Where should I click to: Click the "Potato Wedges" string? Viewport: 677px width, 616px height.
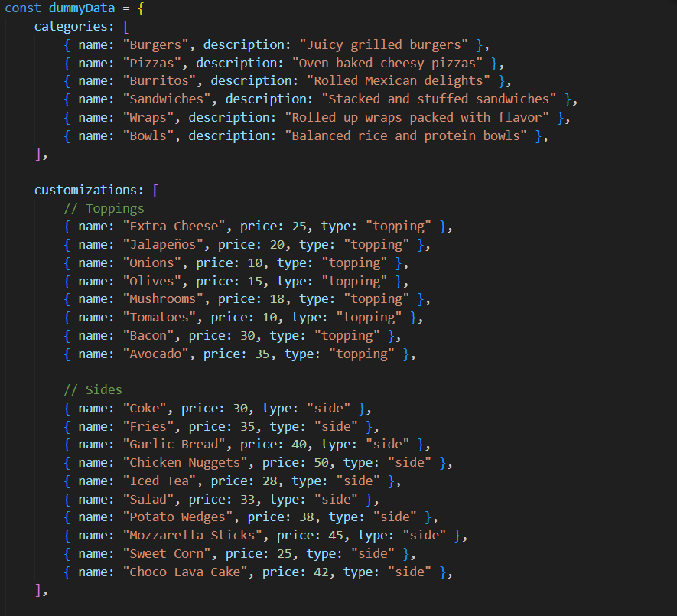(177, 517)
